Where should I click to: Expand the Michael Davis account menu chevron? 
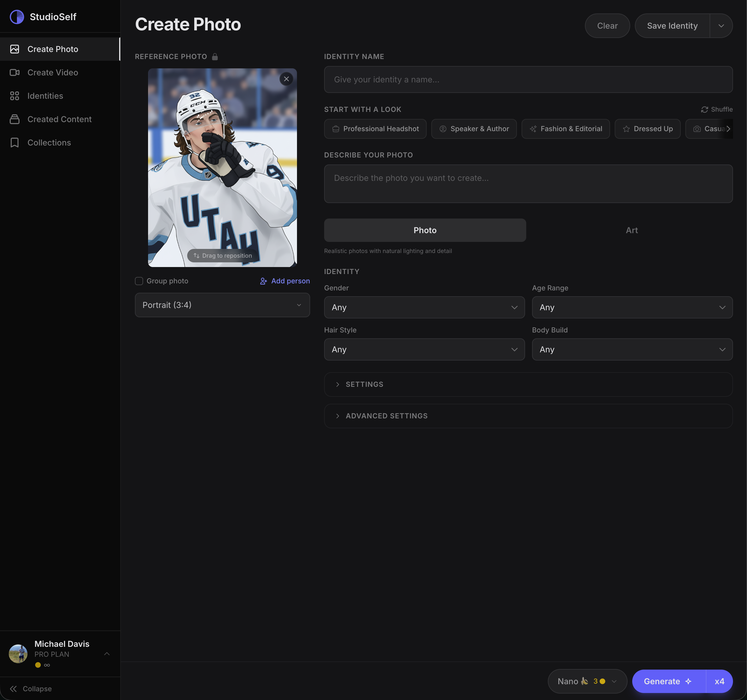click(107, 654)
